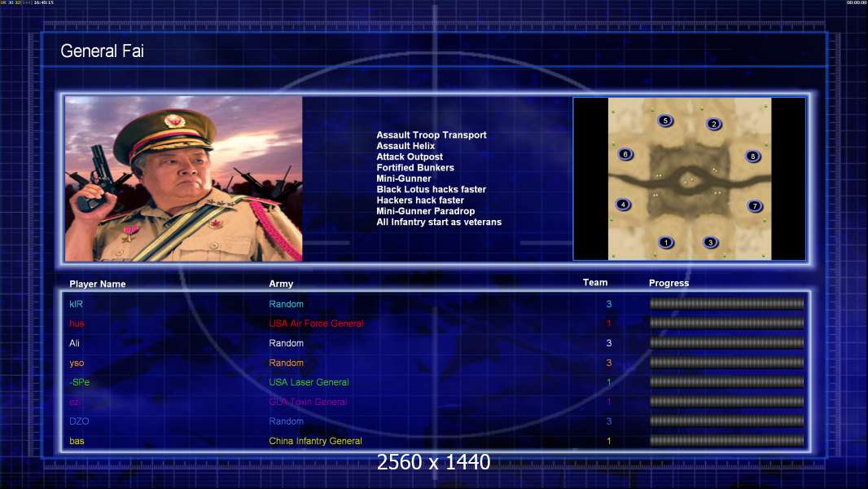Click start position marker 1 on the map
This screenshot has height=489, width=868.
tap(666, 242)
